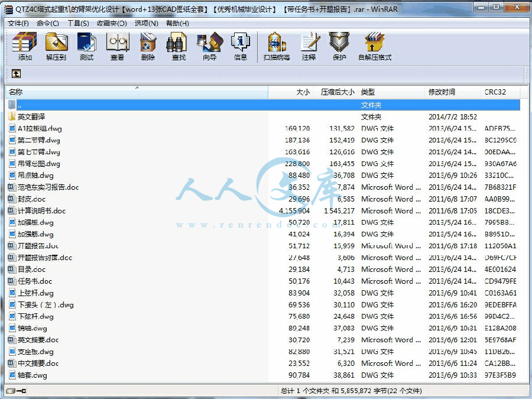Click the 测试 (Test) toolbar icon
The image size is (532, 399).
pos(86,42)
